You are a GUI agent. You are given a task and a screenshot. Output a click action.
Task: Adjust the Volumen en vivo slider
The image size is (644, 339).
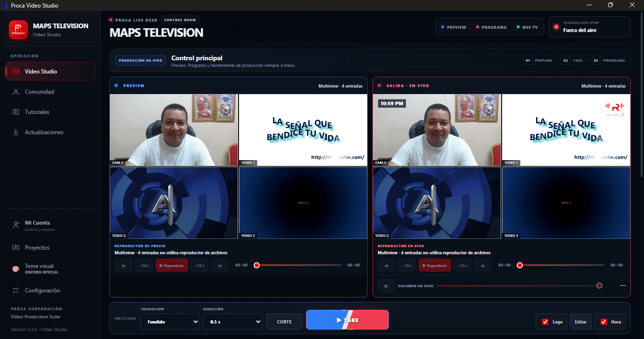(x=519, y=285)
